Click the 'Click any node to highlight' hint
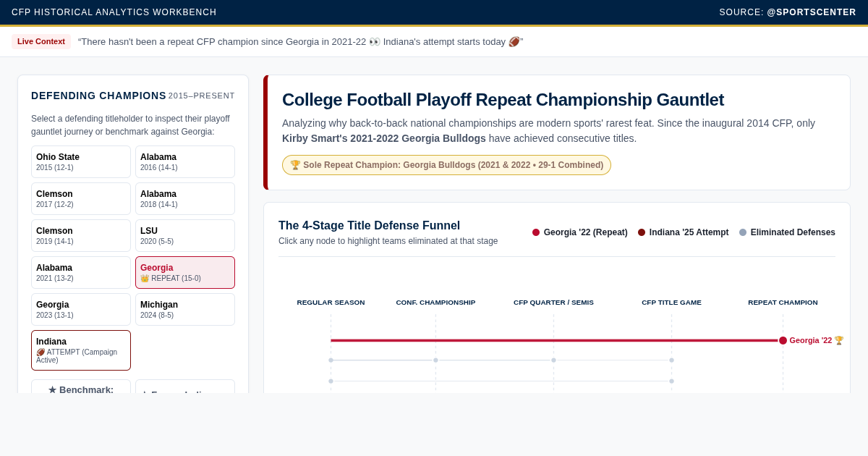This screenshot has width=868, height=456. coord(388,241)
